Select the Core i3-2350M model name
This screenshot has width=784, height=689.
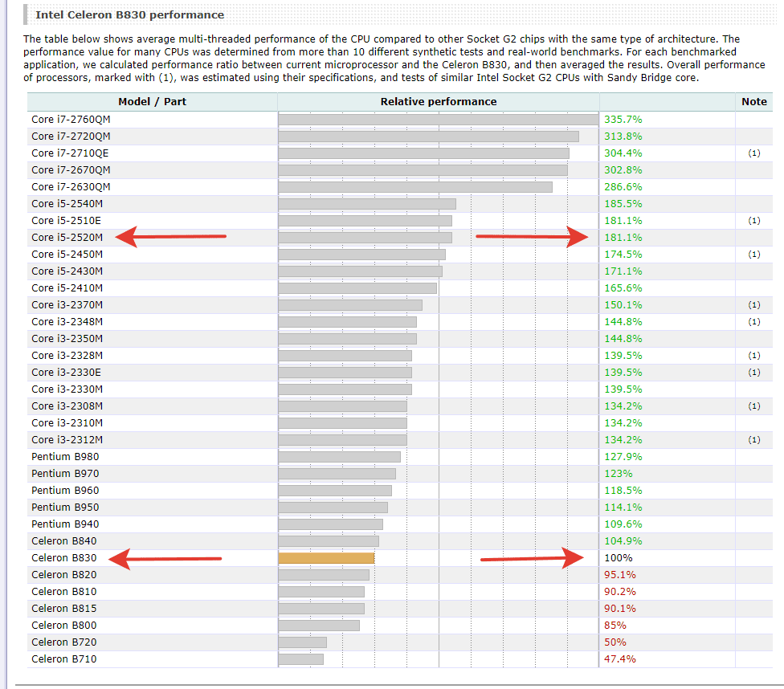coord(67,339)
